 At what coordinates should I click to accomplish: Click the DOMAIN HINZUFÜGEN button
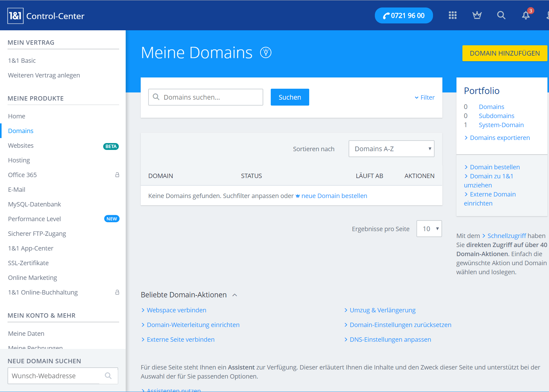[505, 53]
